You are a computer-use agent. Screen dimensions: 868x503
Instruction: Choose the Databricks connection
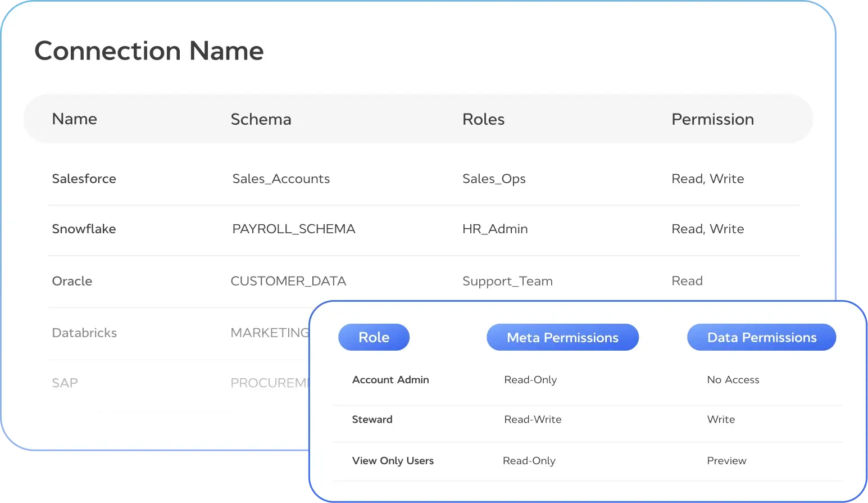pyautogui.click(x=84, y=333)
